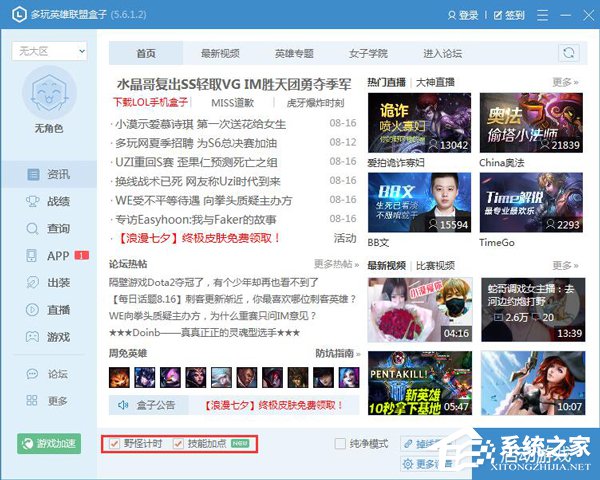Screen dimensions: 600x480
Task: Open the 盒子公告 浪漫七夕 announcement
Action: tap(272, 405)
